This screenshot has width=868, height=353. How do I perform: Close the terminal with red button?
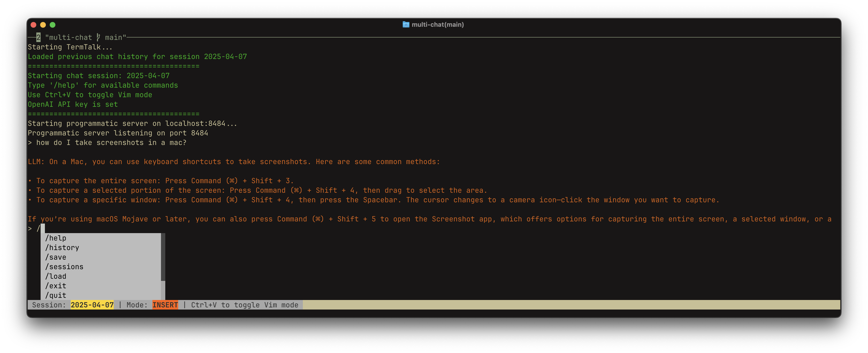pos(33,25)
